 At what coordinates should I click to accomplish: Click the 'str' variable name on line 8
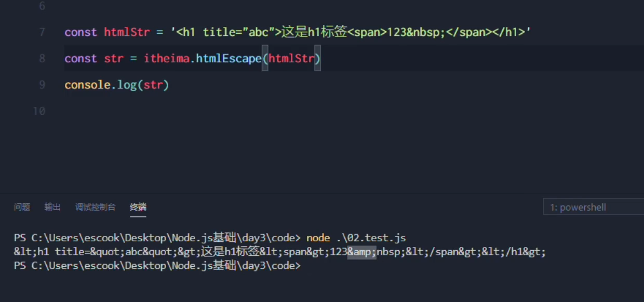point(114,59)
